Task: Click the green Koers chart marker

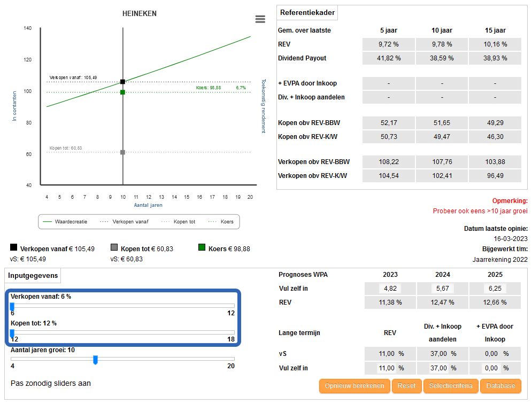Action: 123,92
